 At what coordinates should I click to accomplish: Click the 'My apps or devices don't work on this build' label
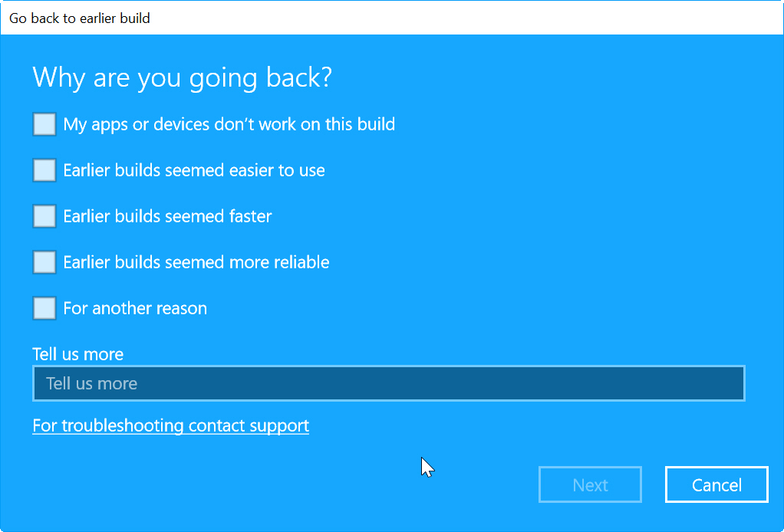(229, 124)
